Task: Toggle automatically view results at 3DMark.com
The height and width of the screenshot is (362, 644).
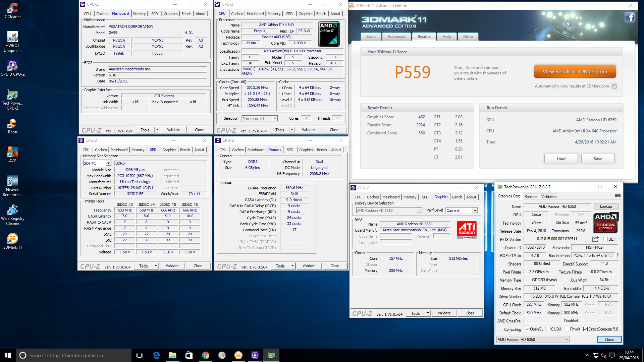Action: [614, 86]
